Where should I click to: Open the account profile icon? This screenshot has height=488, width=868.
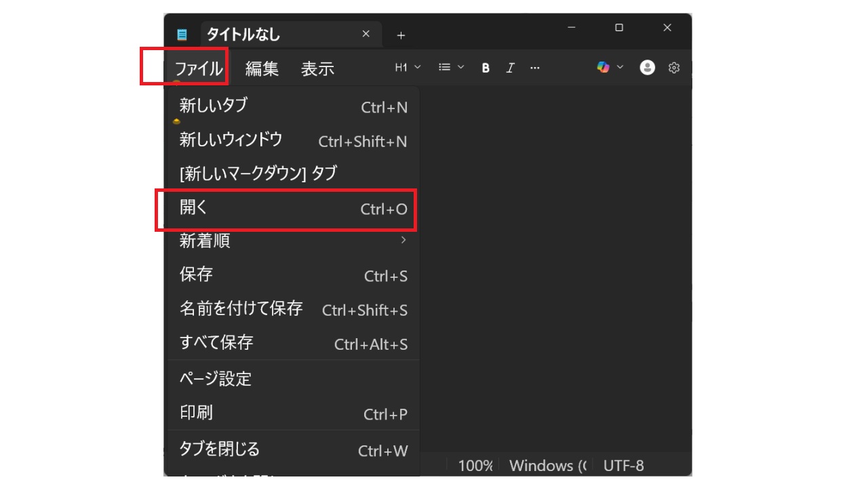click(x=648, y=67)
